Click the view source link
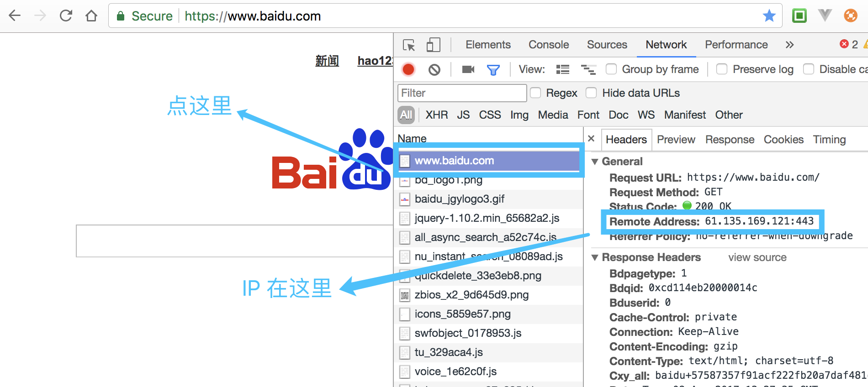Screen dimensions: 868x387 [x=757, y=257]
